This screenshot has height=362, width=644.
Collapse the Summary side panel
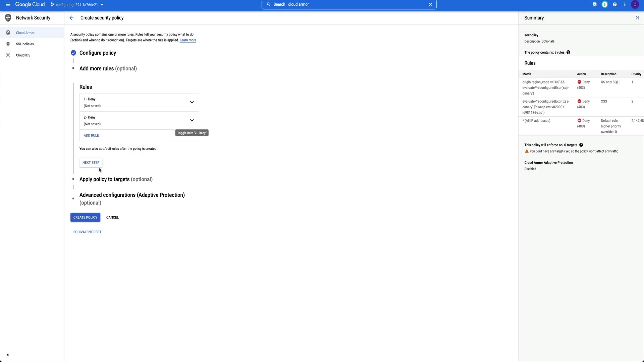(x=637, y=18)
